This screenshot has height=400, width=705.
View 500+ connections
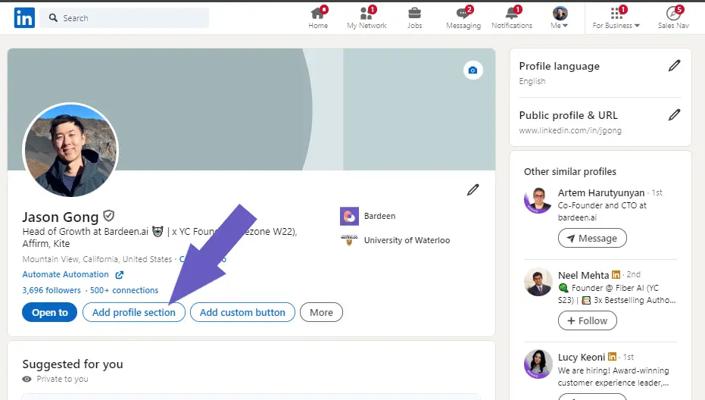point(124,290)
